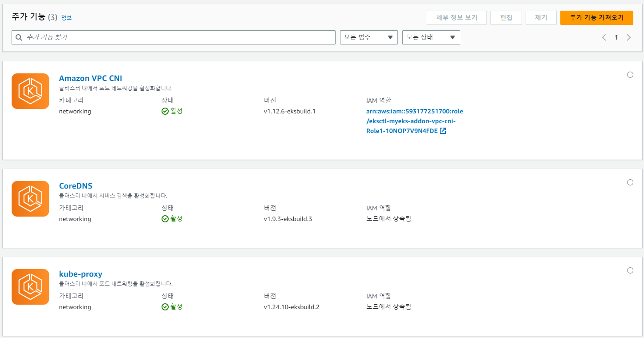Click 노드에서 상속됨 text in kube-proxy card
The image size is (644, 338).
pyautogui.click(x=389, y=306)
